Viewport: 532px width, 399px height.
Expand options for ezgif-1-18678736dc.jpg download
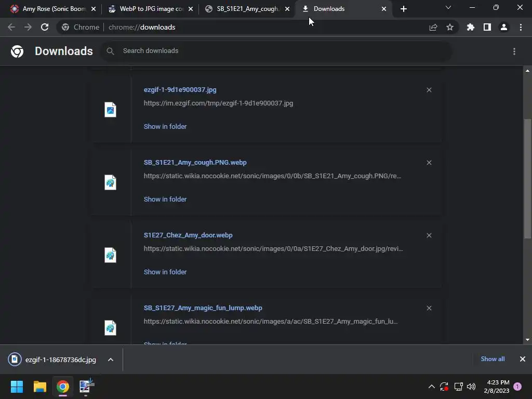[111, 360]
